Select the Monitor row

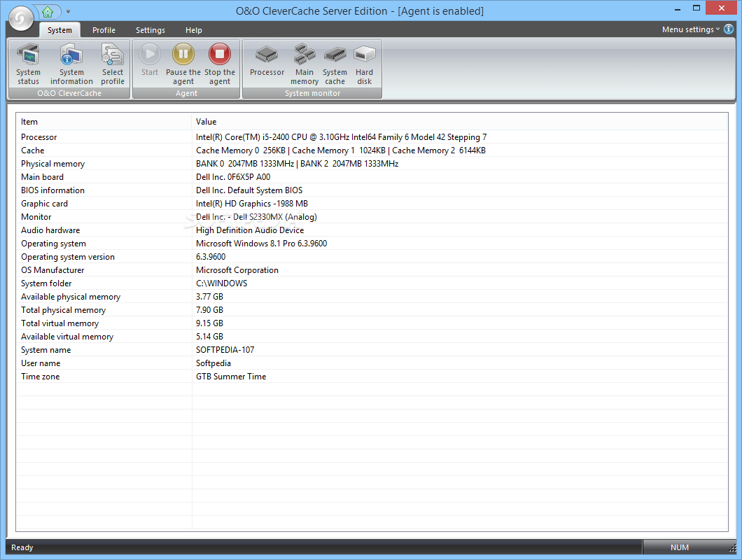coord(372,216)
